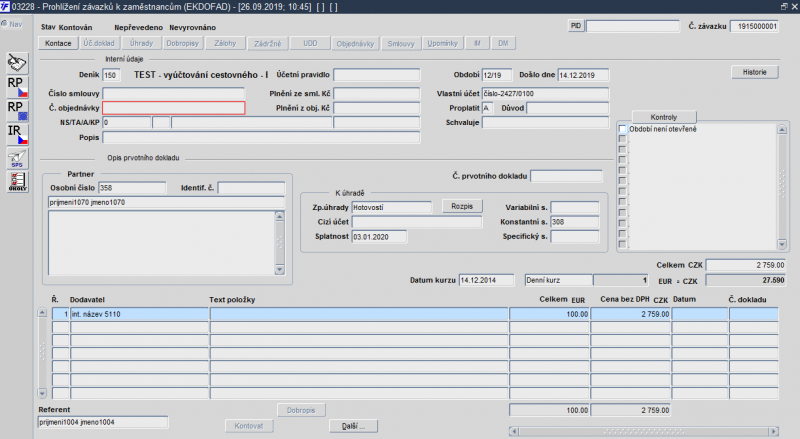Select the Dobropisy tab

[183, 43]
